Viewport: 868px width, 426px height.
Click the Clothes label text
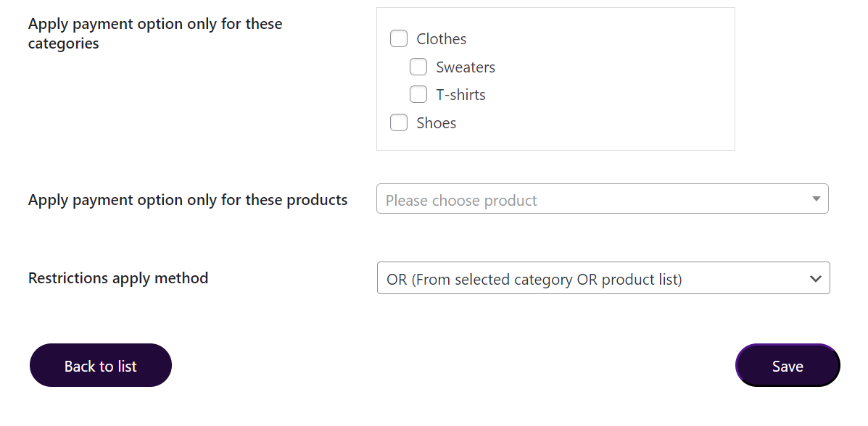pos(441,39)
